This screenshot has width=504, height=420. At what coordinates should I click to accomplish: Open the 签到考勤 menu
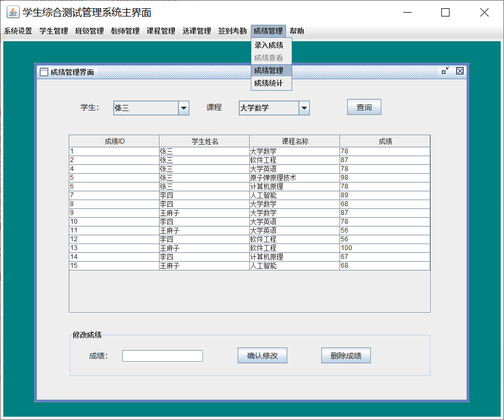click(232, 31)
